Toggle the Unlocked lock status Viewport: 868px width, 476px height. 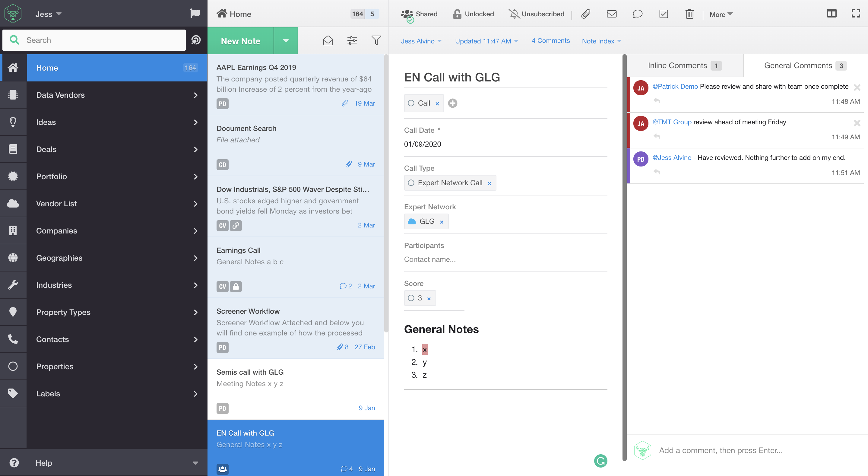[474, 14]
